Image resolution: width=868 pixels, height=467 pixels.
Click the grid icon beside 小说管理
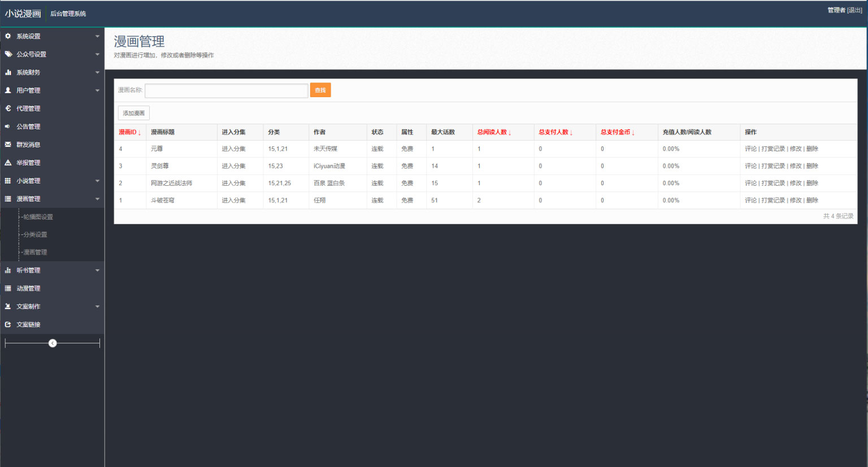[8, 181]
